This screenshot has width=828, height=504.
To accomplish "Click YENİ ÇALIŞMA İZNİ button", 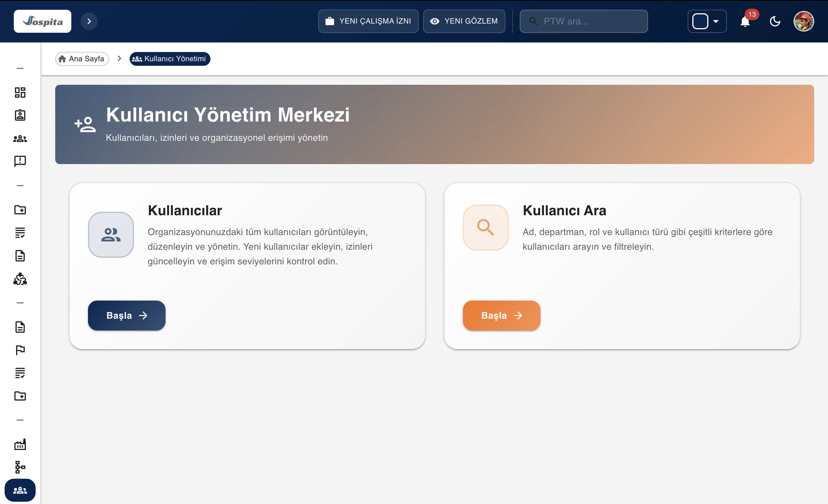I will (x=368, y=21).
